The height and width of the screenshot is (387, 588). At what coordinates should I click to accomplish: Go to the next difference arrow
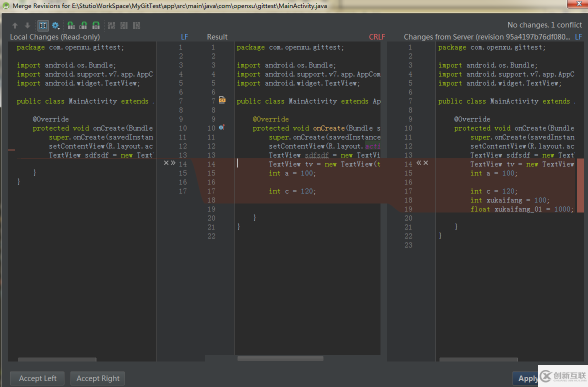coord(27,25)
